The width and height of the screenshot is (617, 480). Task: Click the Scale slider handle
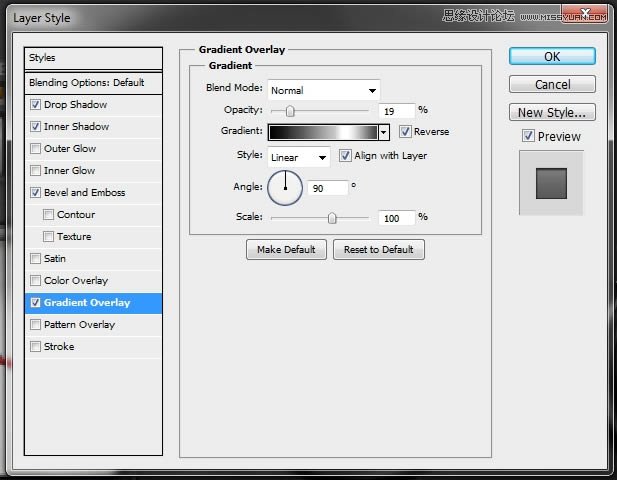coord(332,218)
